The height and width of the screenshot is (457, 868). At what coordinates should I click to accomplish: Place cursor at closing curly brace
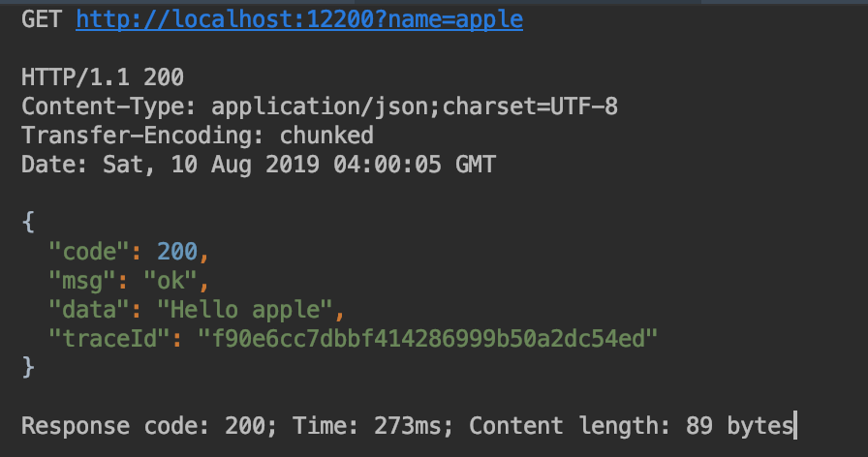28,368
